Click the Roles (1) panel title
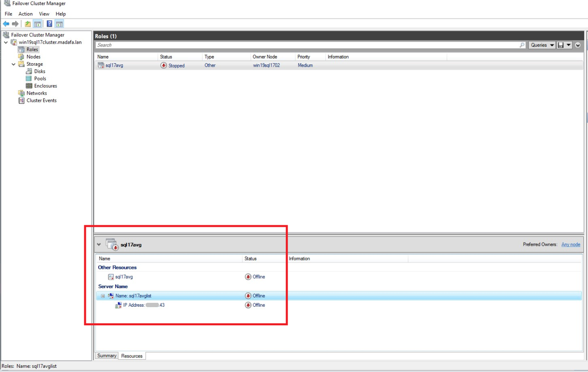Image resolution: width=588 pixels, height=372 pixels. (106, 36)
